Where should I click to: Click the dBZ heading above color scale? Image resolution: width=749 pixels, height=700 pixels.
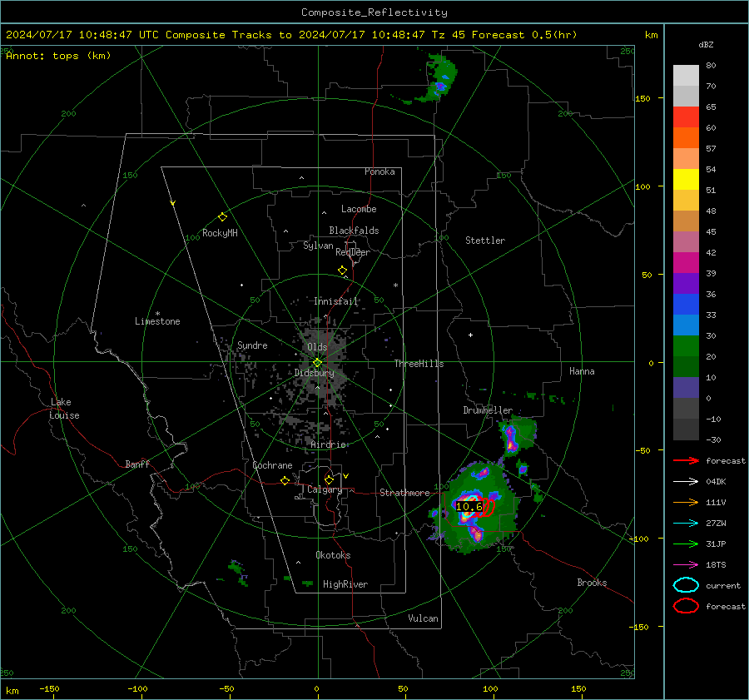click(706, 44)
